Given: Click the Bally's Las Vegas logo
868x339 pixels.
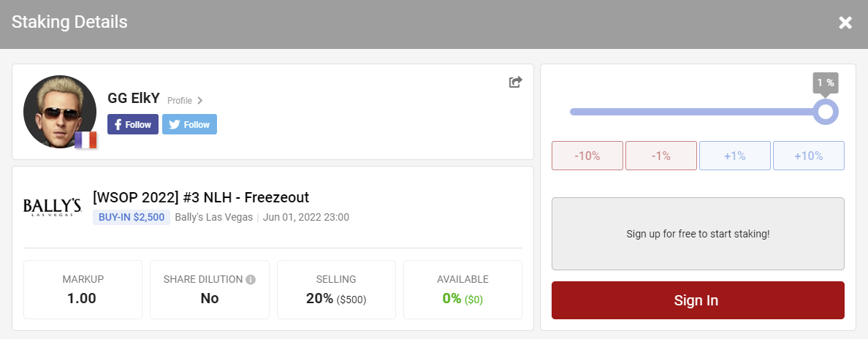Looking at the screenshot, I should point(50,206).
